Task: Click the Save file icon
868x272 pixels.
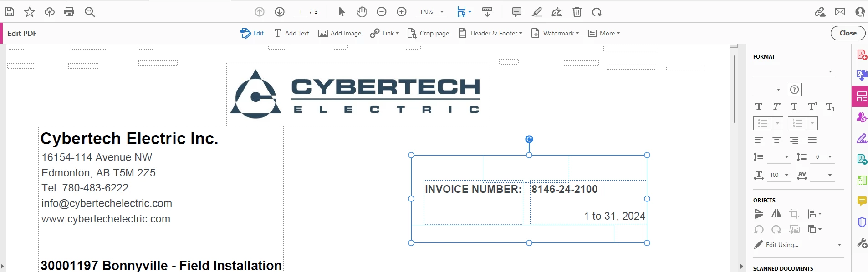Action: (x=9, y=12)
